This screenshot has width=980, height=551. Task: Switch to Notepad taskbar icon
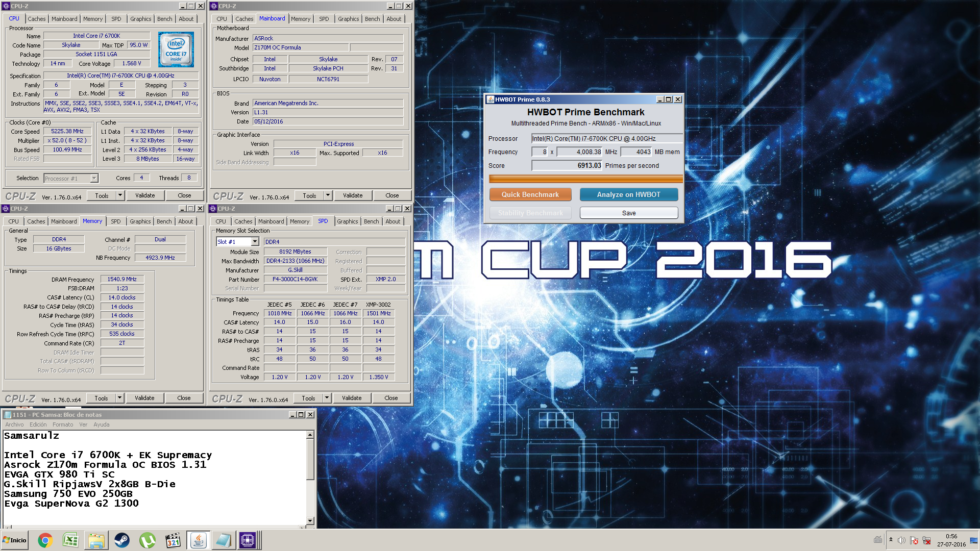point(223,540)
